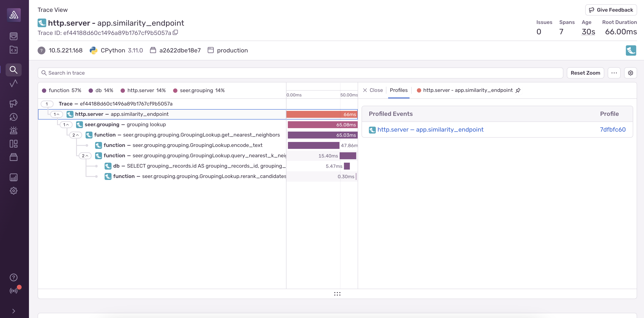
Task: Collapse the http.server span children
Action: [56, 114]
